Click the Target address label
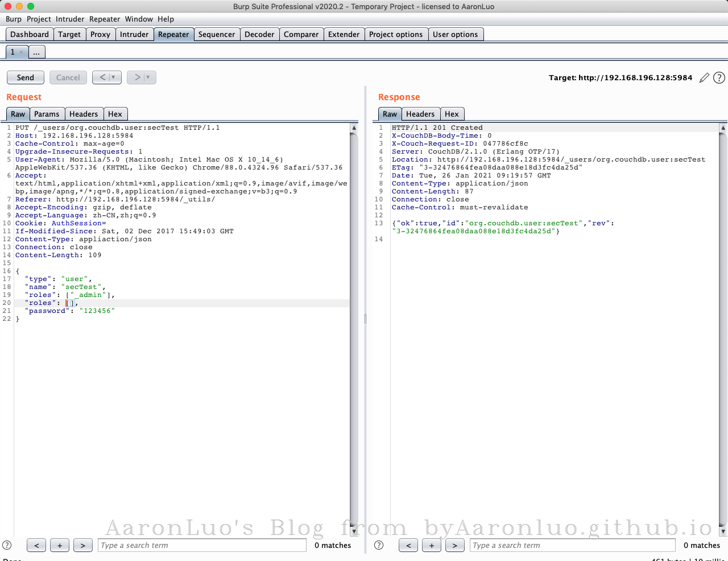This screenshot has height=561, width=728. point(621,77)
